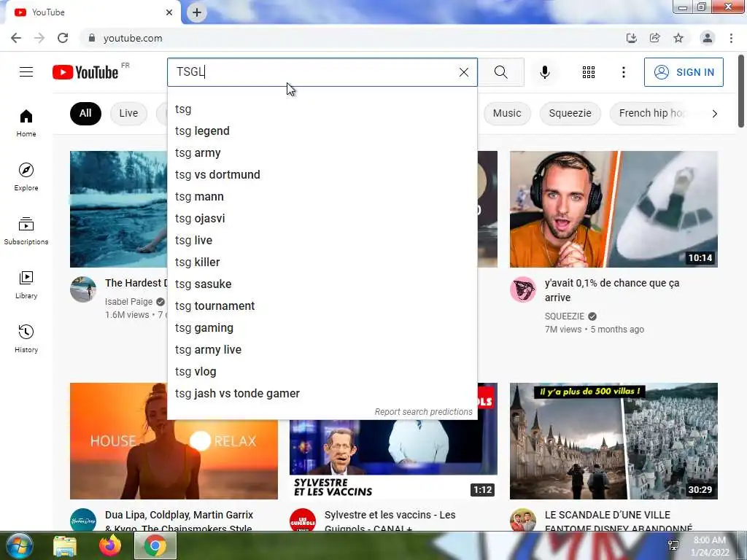Open the SQUEEZIE channel name link
This screenshot has height=560, width=747.
pos(565,316)
